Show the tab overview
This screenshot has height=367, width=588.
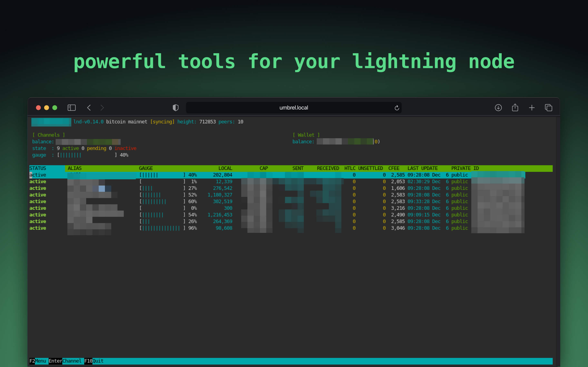(x=548, y=107)
